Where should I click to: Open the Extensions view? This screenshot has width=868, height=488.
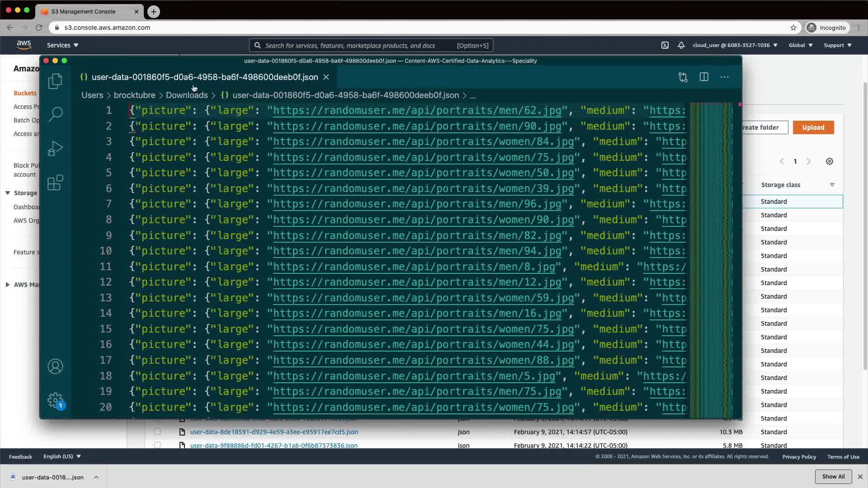click(55, 183)
